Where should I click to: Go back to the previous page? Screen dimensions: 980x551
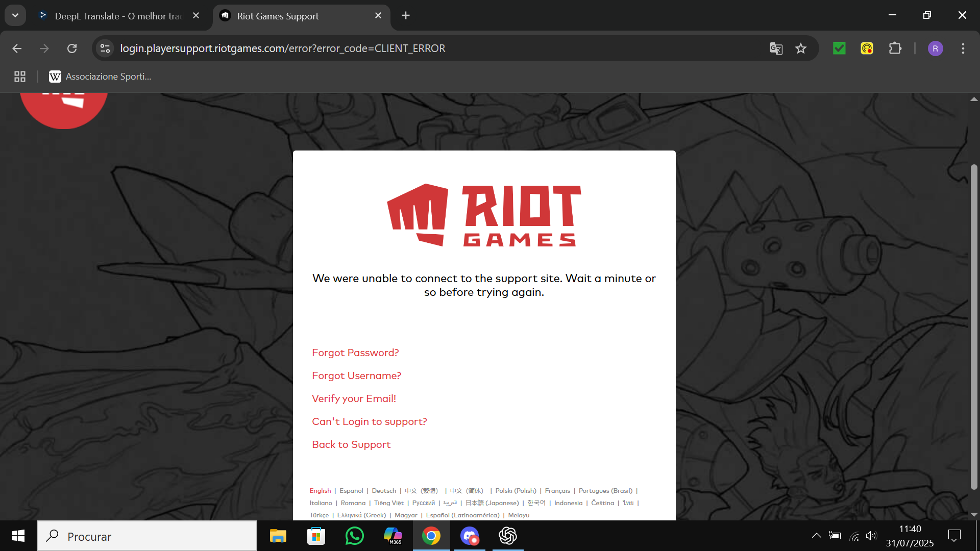coord(17,48)
